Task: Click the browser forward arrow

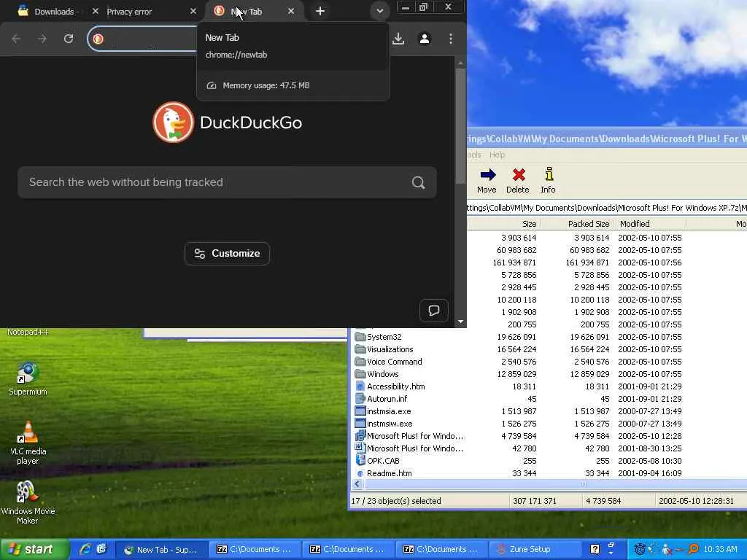Action: point(42,39)
